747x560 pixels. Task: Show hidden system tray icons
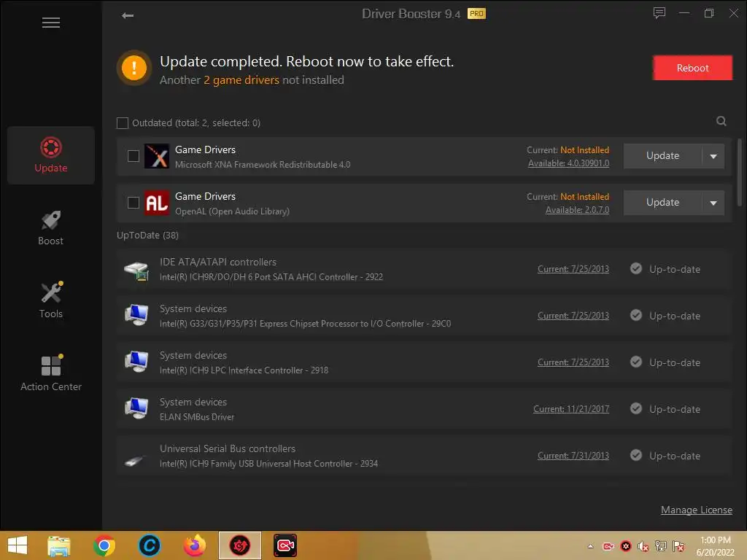pos(590,546)
